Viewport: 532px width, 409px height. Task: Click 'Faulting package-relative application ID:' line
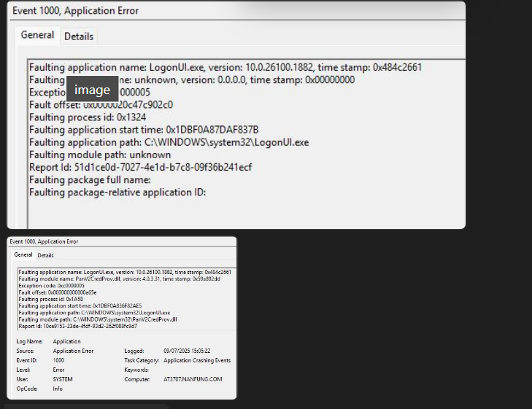coord(117,192)
